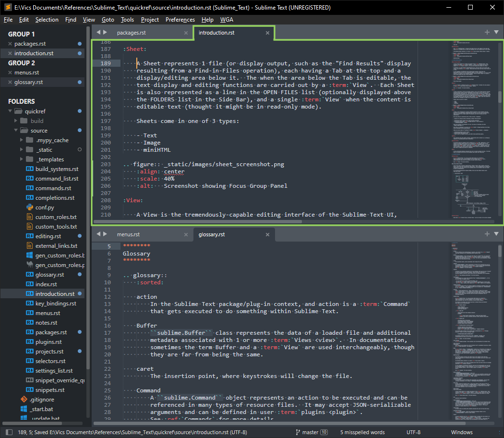Click the UTF-8 encoding in status bar
This screenshot has height=438, width=504.
point(413,432)
